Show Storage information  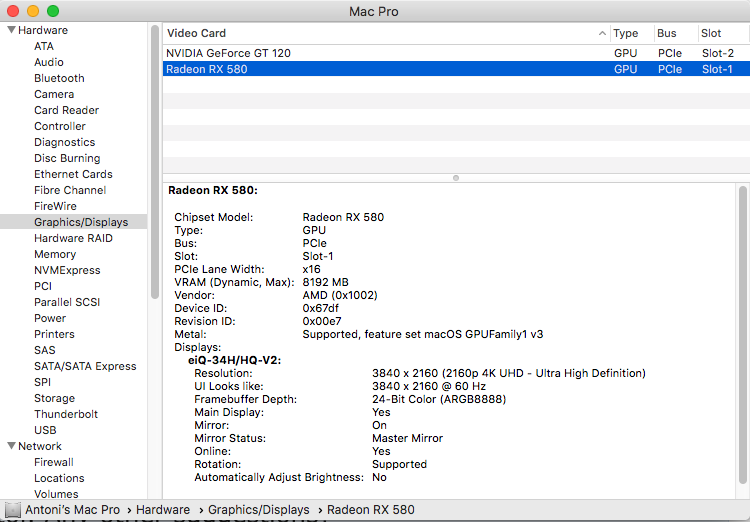pos(54,398)
